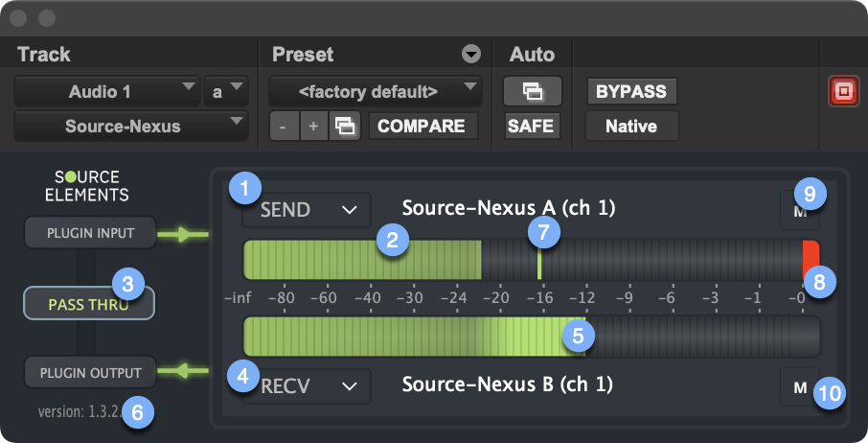Open the factory default preset dropdown

tap(375, 92)
